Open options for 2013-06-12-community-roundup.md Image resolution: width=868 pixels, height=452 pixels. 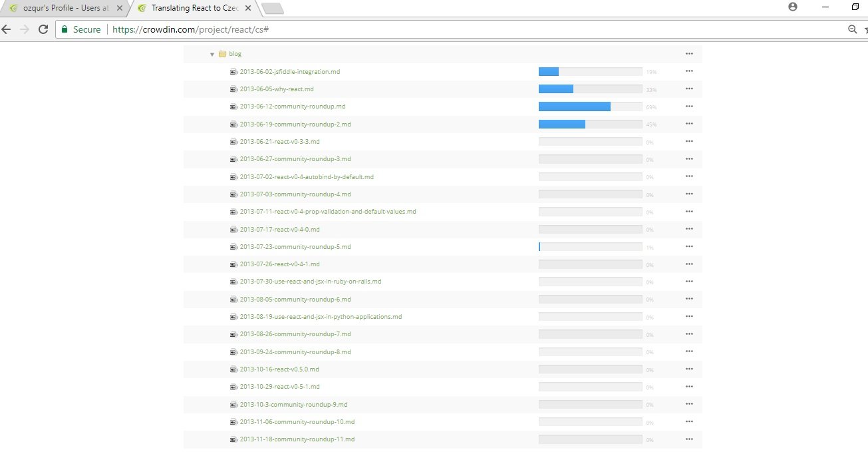coord(689,107)
